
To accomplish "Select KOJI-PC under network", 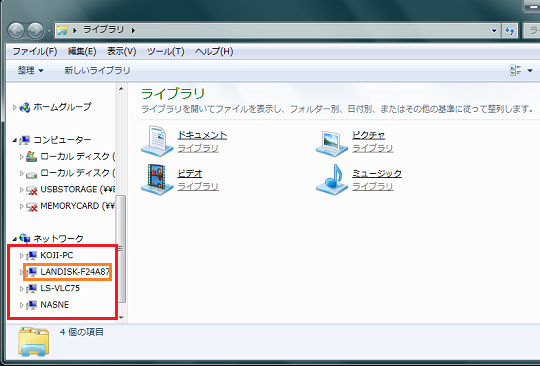I will tap(57, 255).
